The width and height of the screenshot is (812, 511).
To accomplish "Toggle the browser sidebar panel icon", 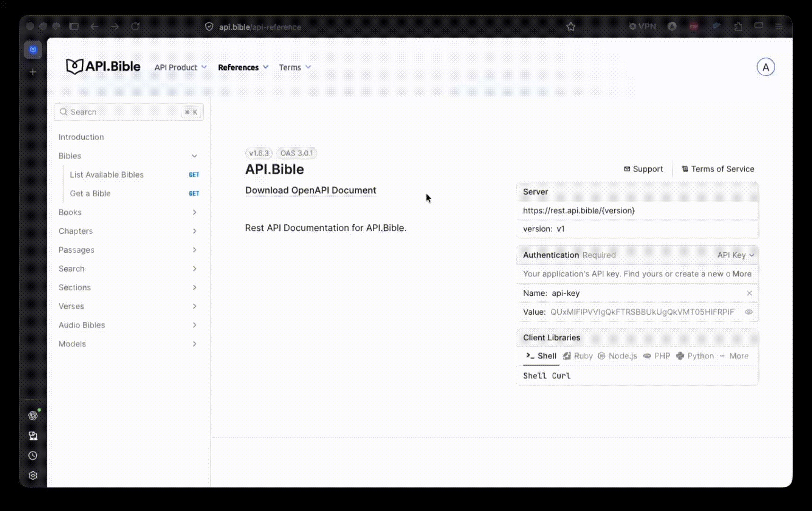I will pos(74,26).
